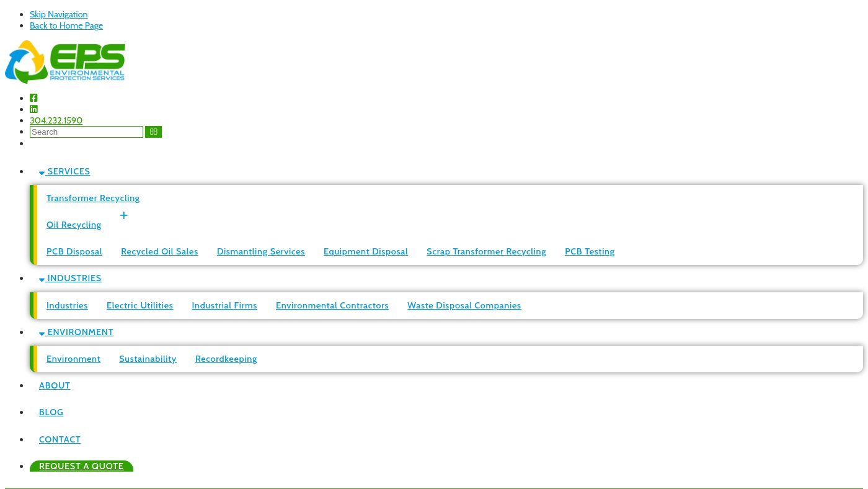Viewport: 868px width, 489px height.
Task: Open PCB Testing page
Action: tap(590, 252)
